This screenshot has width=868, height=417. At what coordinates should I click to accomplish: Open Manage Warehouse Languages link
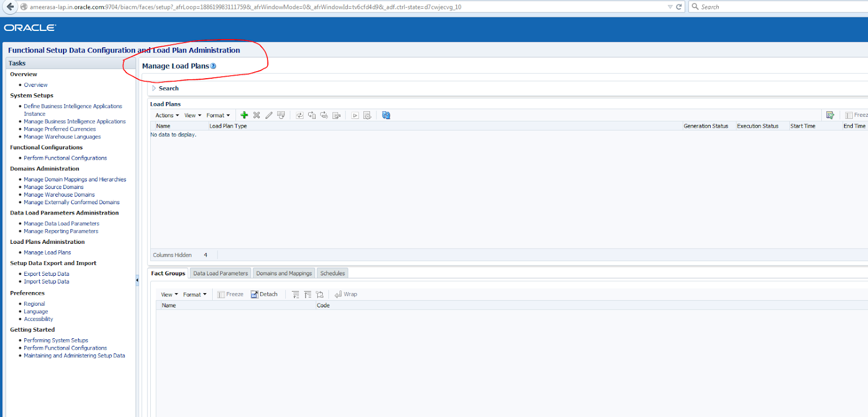62,137
